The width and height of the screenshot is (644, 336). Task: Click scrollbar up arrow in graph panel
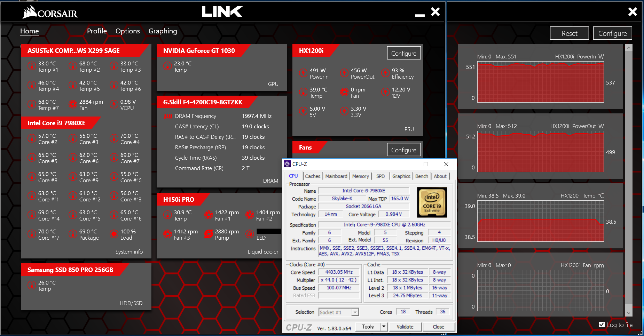point(629,48)
